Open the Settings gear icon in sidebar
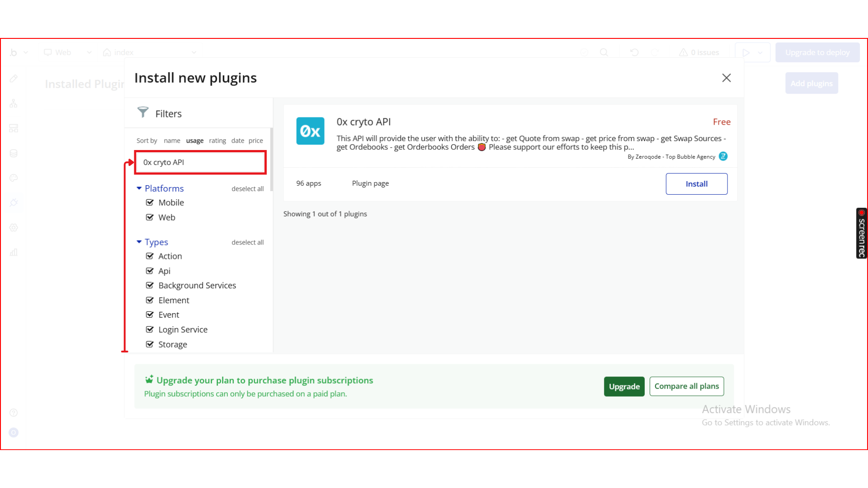868x488 pixels. point(14,227)
